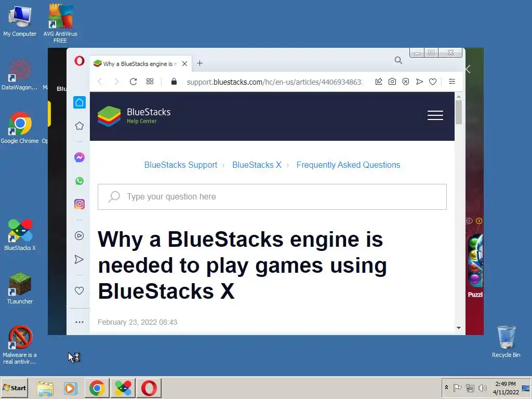The image size is (532, 399).
Task: Open Opera Easy Setup panel
Action: [452, 82]
